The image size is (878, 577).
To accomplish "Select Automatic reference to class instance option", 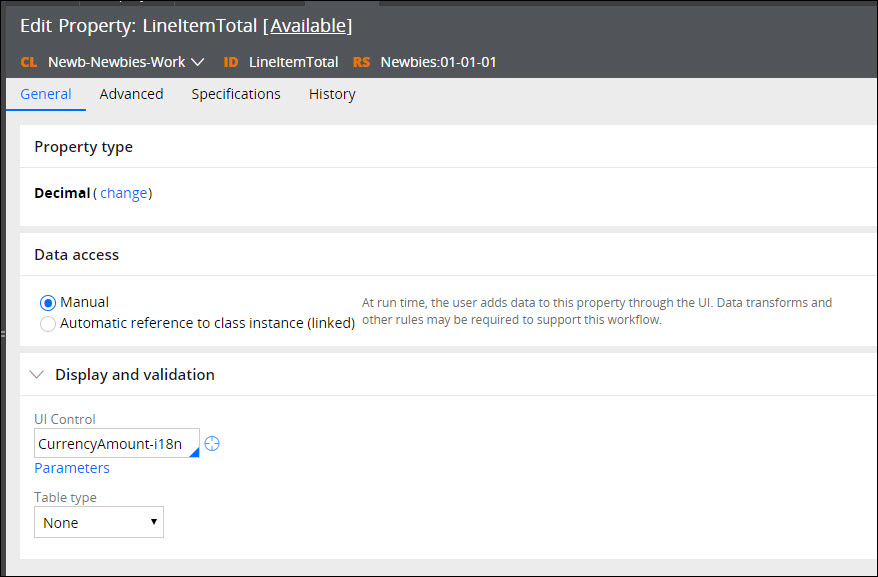I will pos(48,324).
